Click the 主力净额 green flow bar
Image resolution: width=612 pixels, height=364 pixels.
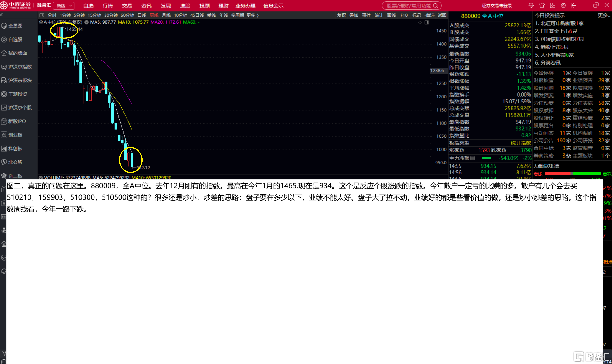[486, 158]
